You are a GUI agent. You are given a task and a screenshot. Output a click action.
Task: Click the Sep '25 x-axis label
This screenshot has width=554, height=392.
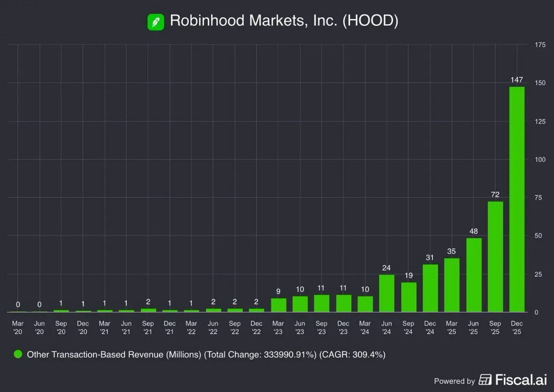[x=495, y=327]
